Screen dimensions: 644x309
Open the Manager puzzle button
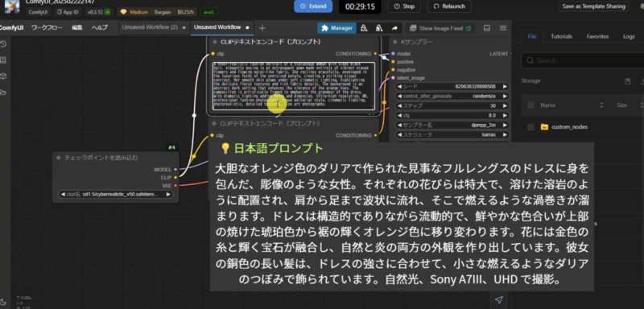pyautogui.click(x=336, y=28)
